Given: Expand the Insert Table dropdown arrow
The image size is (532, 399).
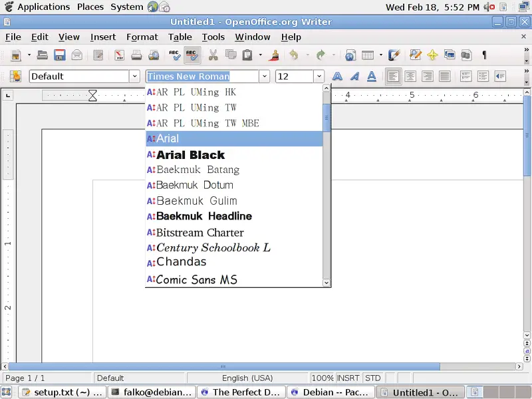Looking at the screenshot, I should point(380,55).
